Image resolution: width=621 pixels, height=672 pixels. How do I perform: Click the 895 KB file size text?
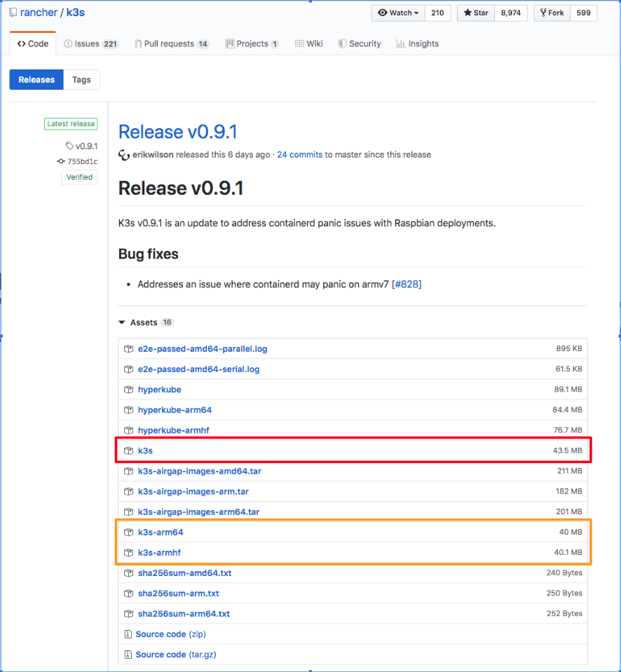point(569,349)
